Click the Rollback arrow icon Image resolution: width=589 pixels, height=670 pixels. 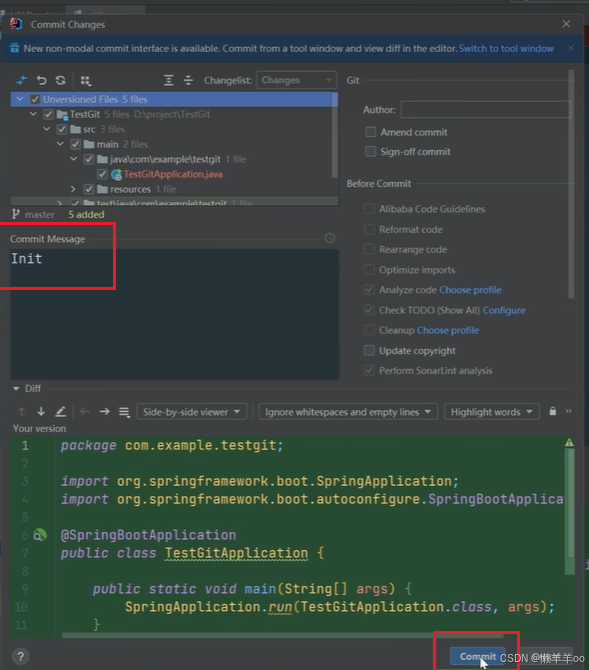41,80
